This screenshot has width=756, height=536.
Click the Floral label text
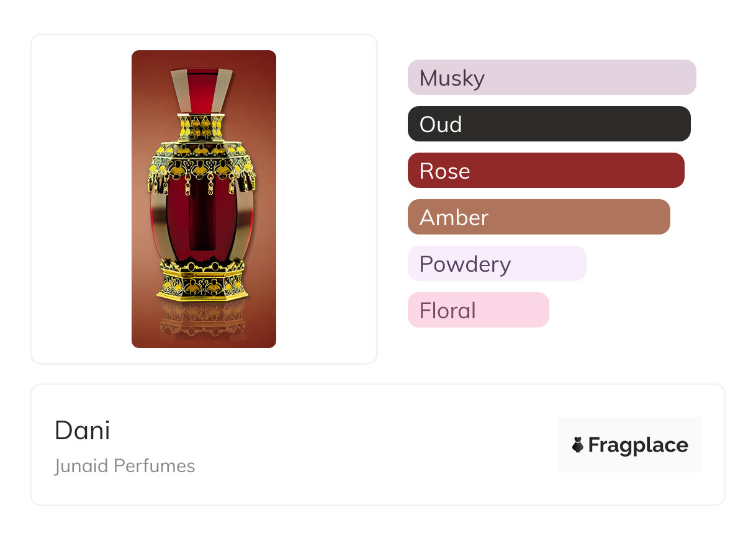click(x=448, y=311)
